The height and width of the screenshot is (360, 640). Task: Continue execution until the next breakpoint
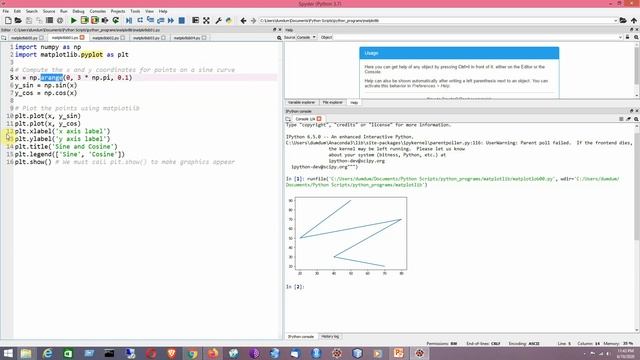pos(171,20)
